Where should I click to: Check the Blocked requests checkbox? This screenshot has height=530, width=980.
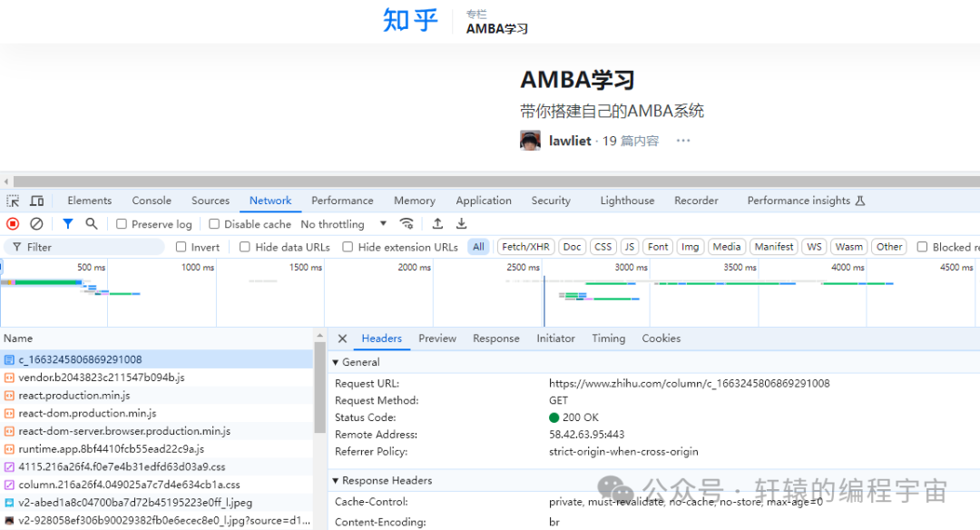point(922,247)
